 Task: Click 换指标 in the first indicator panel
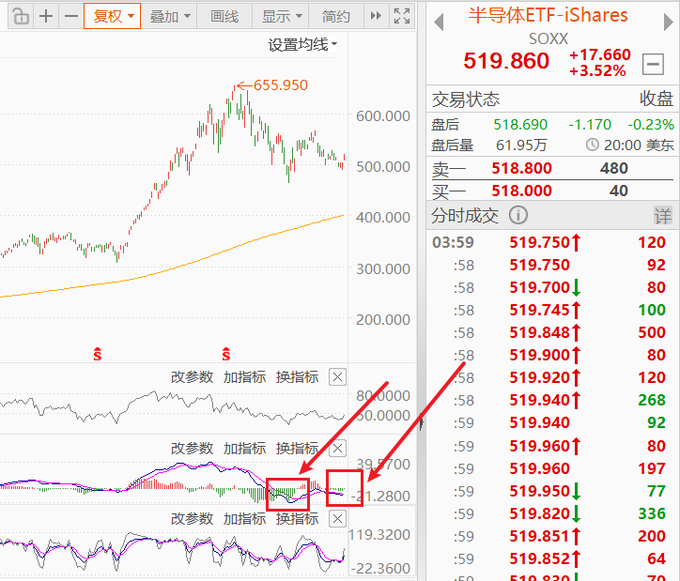[297, 377]
